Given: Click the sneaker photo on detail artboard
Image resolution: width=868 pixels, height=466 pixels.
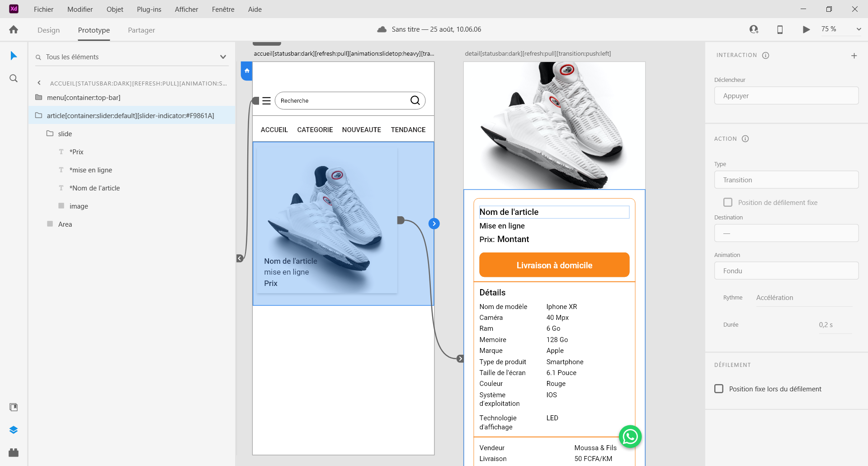Looking at the screenshot, I should tap(554, 126).
